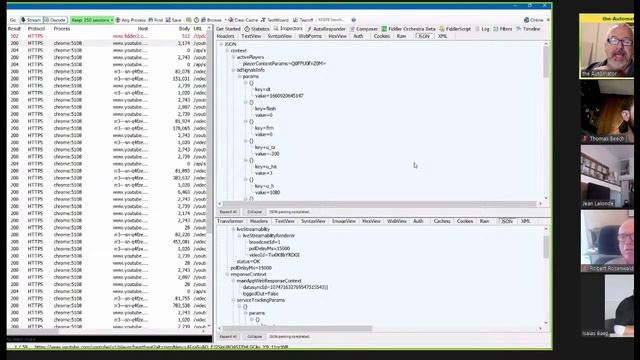Image resolution: width=640 pixels, height=360 pixels.
Task: Click the Go toolbar button
Action: 13,20
